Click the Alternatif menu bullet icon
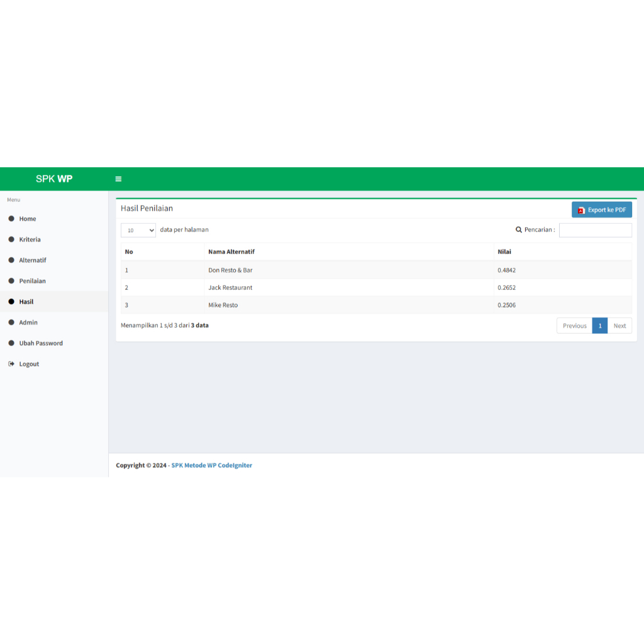 (x=11, y=260)
